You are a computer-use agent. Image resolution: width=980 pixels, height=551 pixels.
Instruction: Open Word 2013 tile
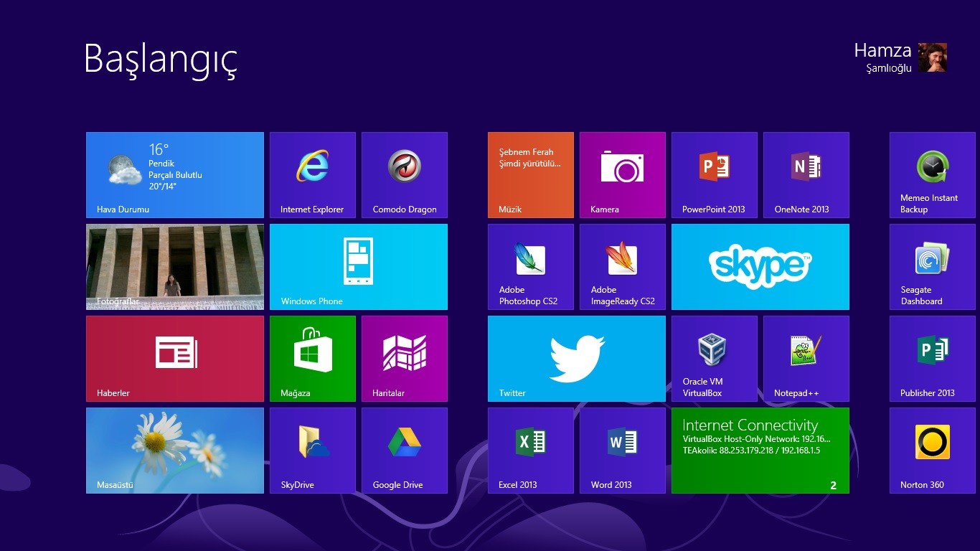(623, 451)
